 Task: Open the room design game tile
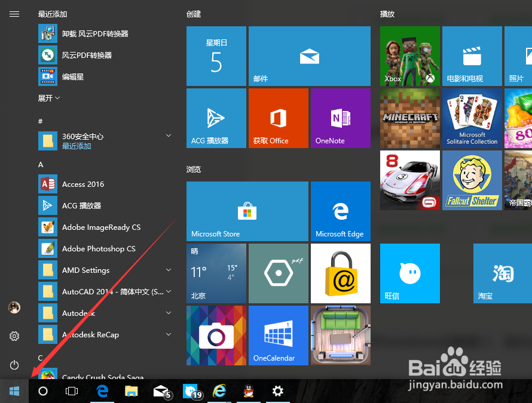coord(341,335)
